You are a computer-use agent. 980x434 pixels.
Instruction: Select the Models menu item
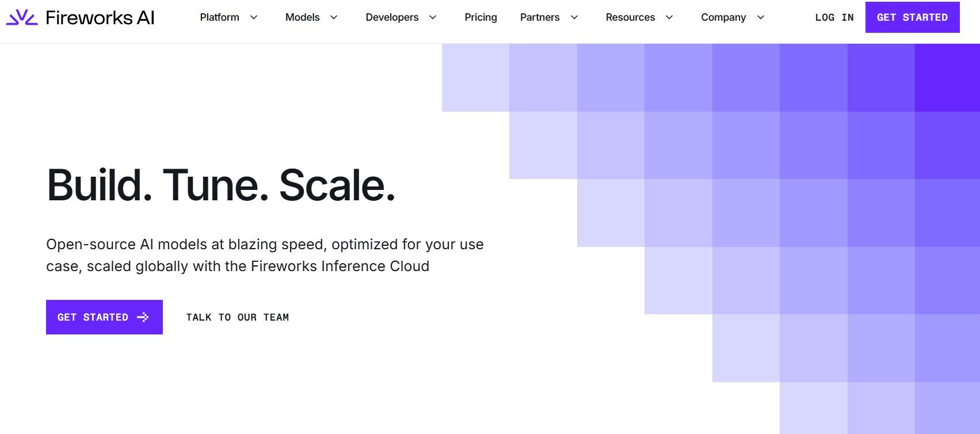(x=302, y=17)
